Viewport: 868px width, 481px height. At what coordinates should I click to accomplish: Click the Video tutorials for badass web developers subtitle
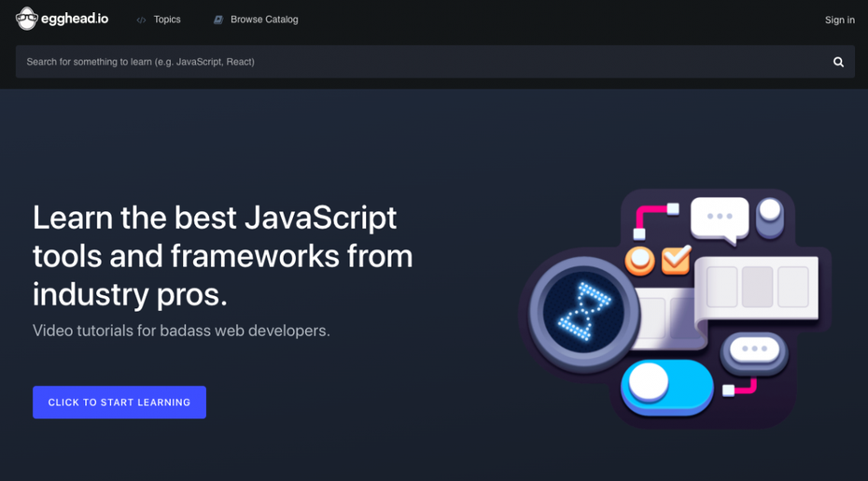(x=181, y=331)
